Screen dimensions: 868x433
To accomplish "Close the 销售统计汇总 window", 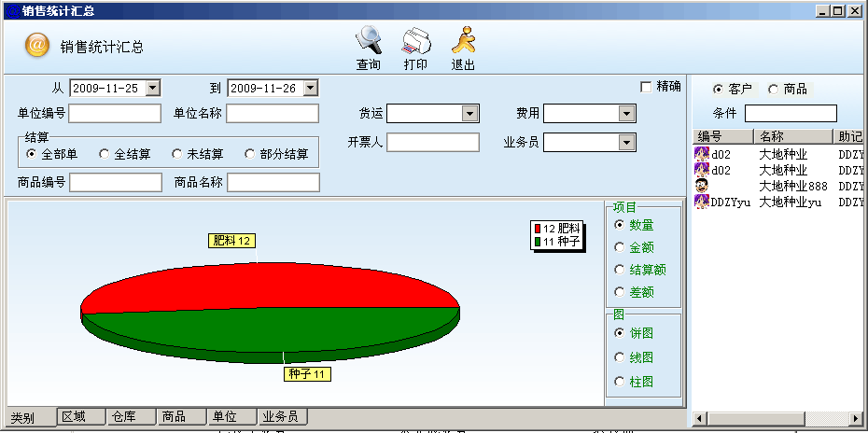I will pyautogui.click(x=854, y=10).
